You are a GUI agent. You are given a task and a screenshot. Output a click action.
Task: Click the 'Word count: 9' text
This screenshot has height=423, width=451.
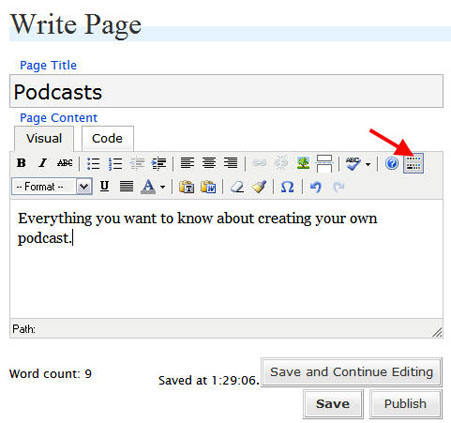(x=50, y=374)
